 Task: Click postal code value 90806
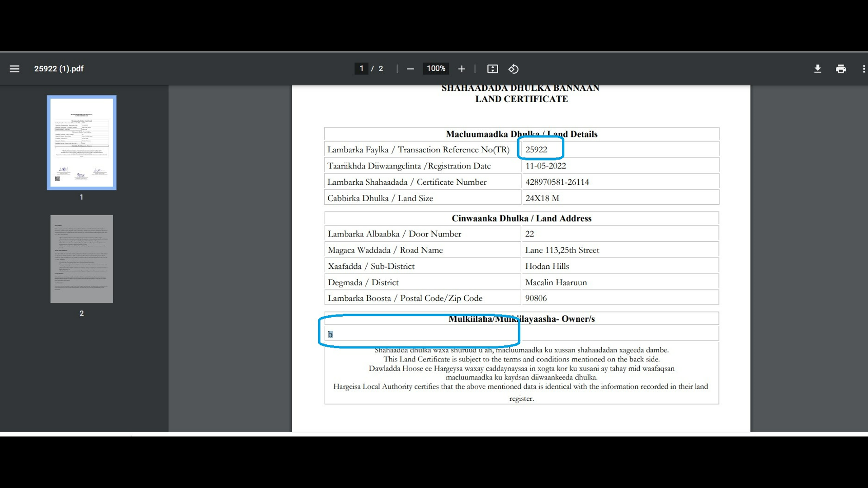click(536, 298)
